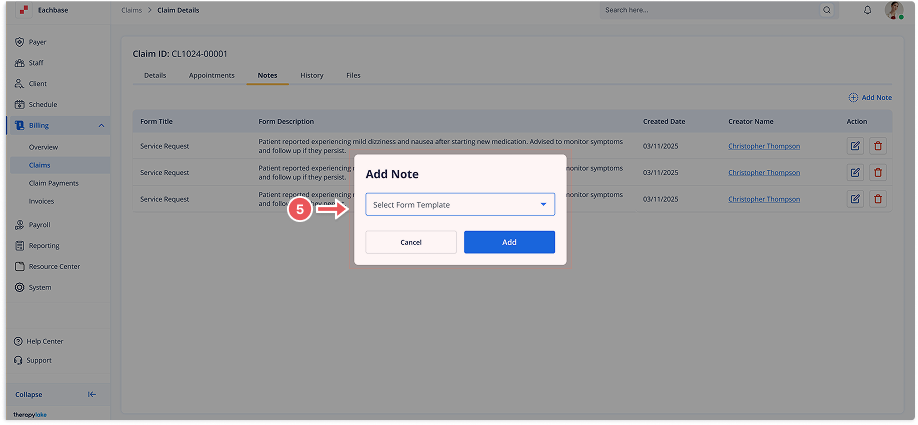Cancel the Add Note dialog
This screenshot has width=918, height=425.
point(411,242)
